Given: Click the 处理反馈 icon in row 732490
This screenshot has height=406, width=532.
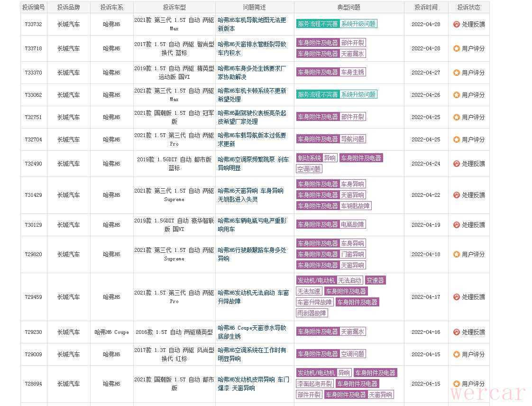Looking at the screenshot, I should (457, 164).
